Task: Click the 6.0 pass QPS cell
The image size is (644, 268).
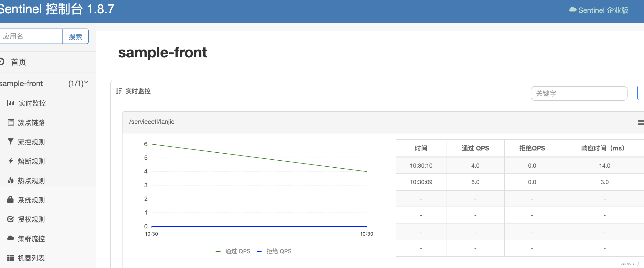Action: pos(475,182)
